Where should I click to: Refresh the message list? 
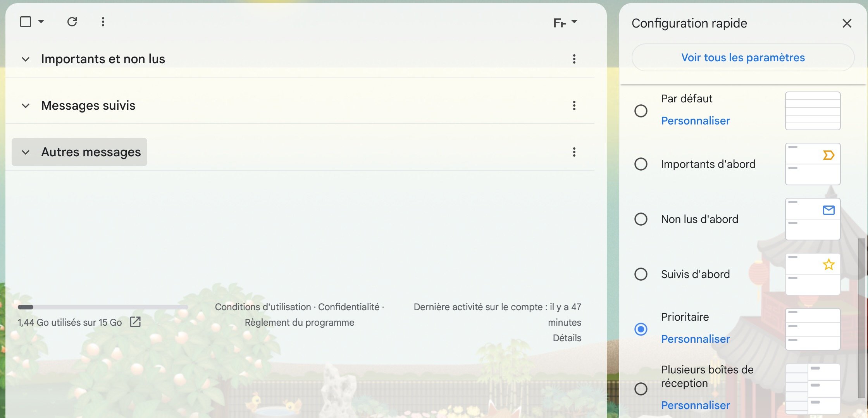click(x=72, y=22)
